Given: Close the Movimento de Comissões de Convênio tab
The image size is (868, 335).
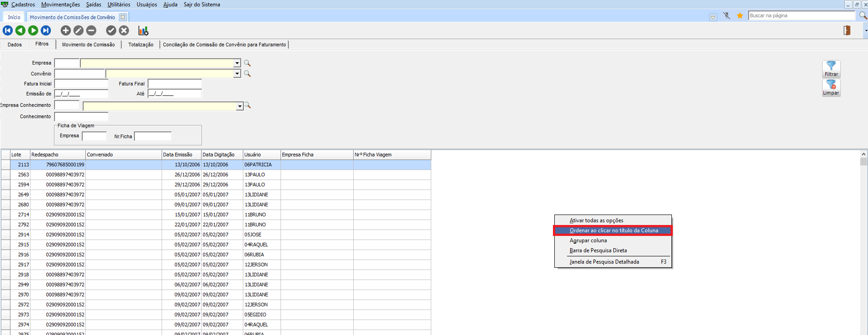Looking at the screenshot, I should click(x=123, y=17).
